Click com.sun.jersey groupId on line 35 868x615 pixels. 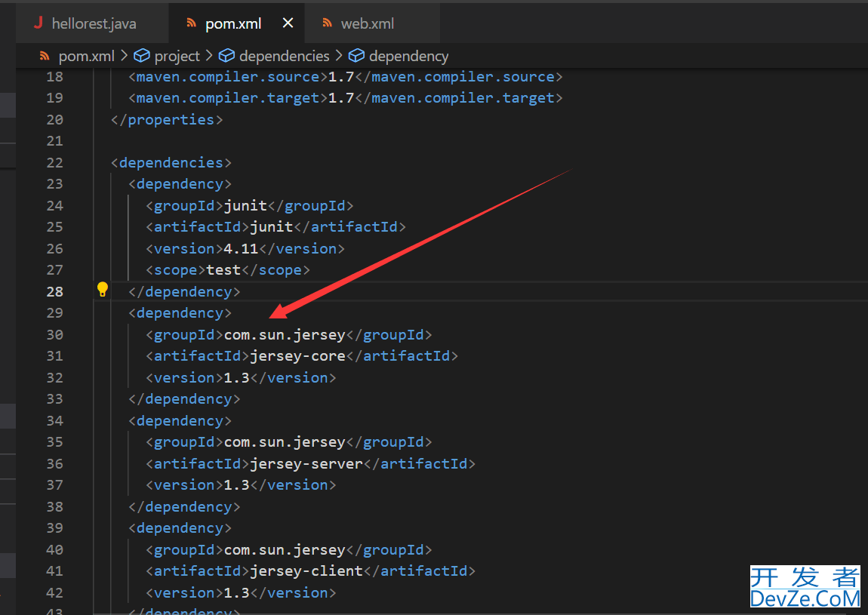(x=285, y=442)
